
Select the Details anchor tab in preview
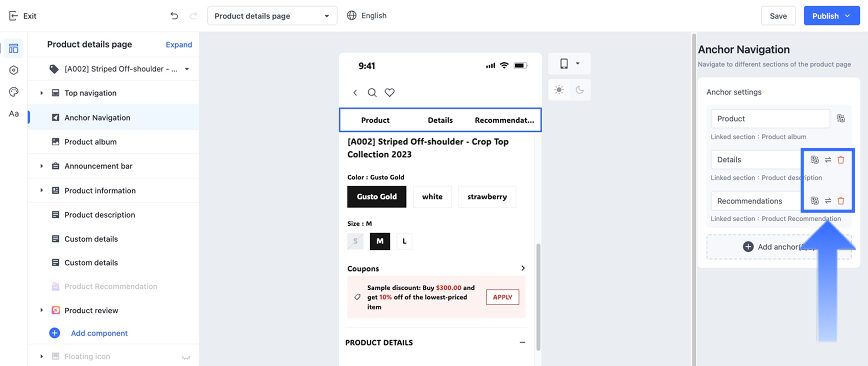440,120
